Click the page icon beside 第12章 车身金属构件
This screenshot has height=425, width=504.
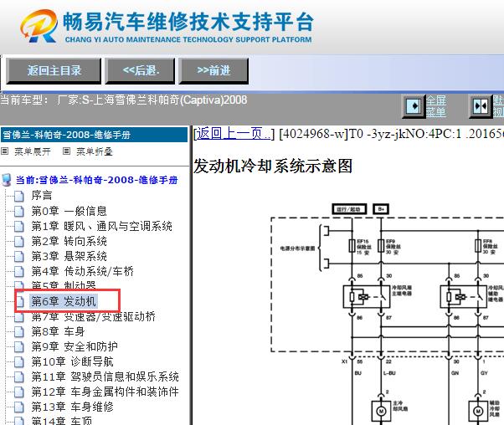(19, 392)
